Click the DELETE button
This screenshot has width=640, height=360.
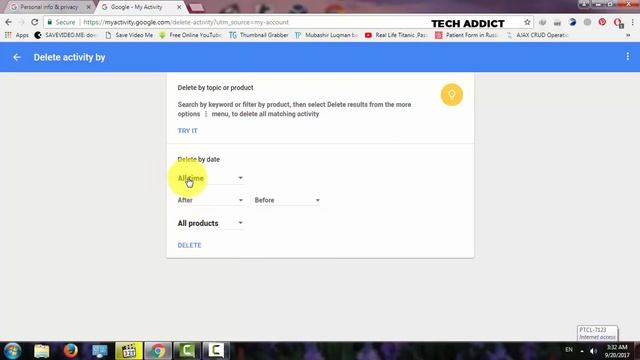click(189, 245)
